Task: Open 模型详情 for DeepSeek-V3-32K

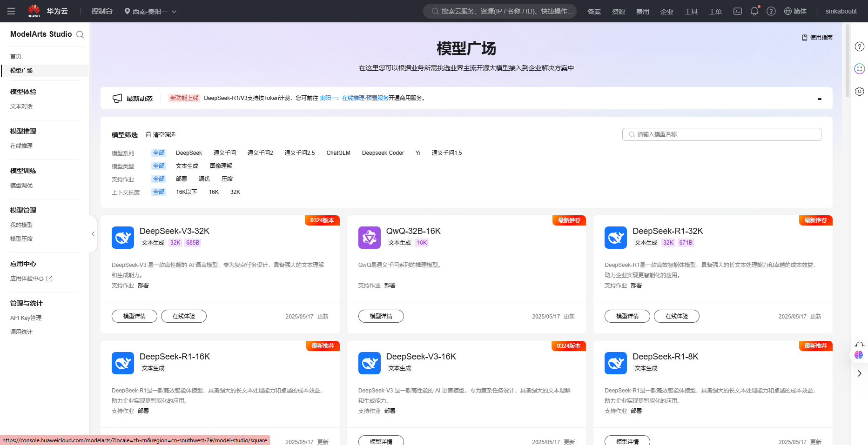Action: click(x=135, y=316)
